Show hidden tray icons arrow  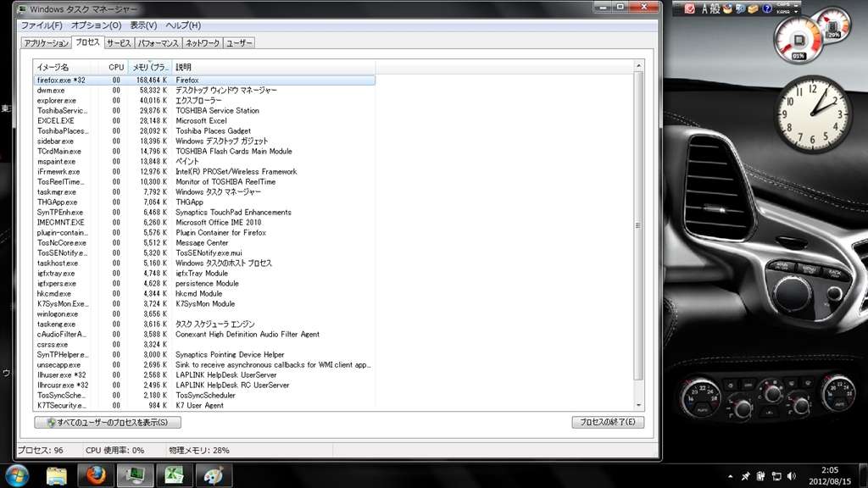coord(730,476)
